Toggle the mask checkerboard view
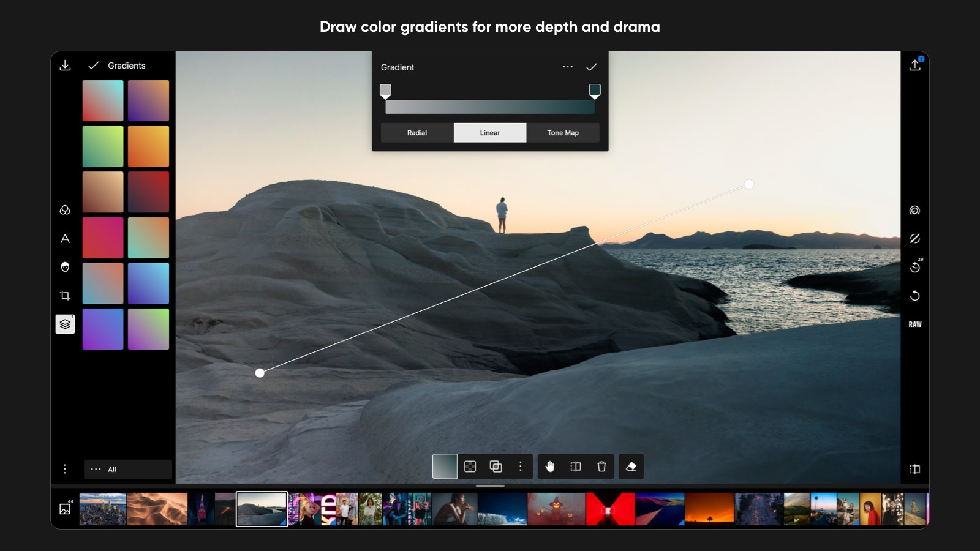This screenshot has width=980, height=551. [x=469, y=467]
